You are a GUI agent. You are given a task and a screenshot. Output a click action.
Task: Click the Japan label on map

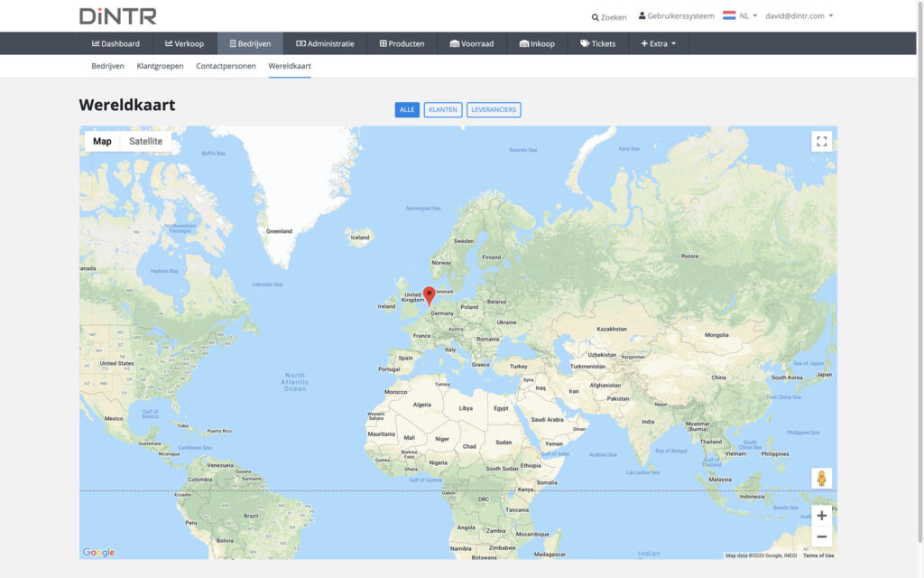pyautogui.click(x=825, y=375)
